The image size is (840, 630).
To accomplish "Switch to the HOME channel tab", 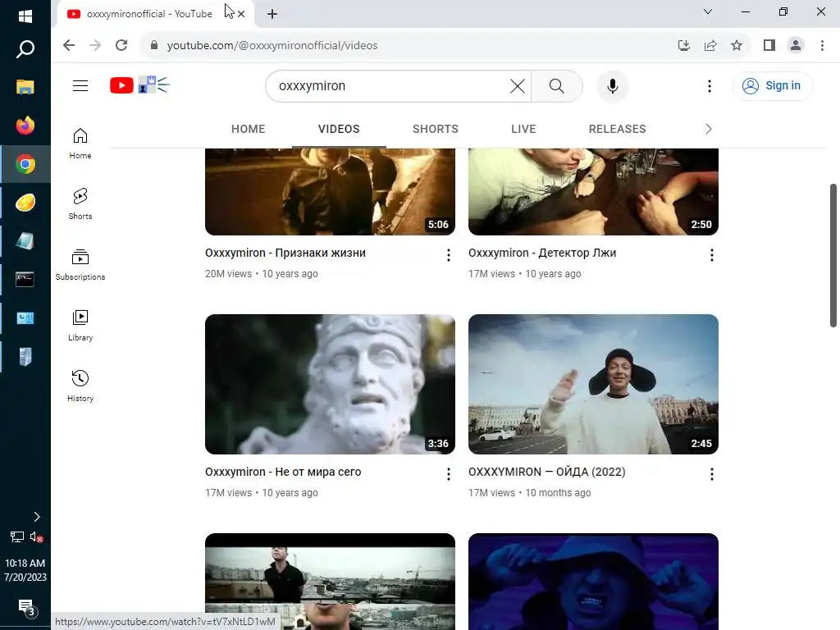I will [248, 129].
